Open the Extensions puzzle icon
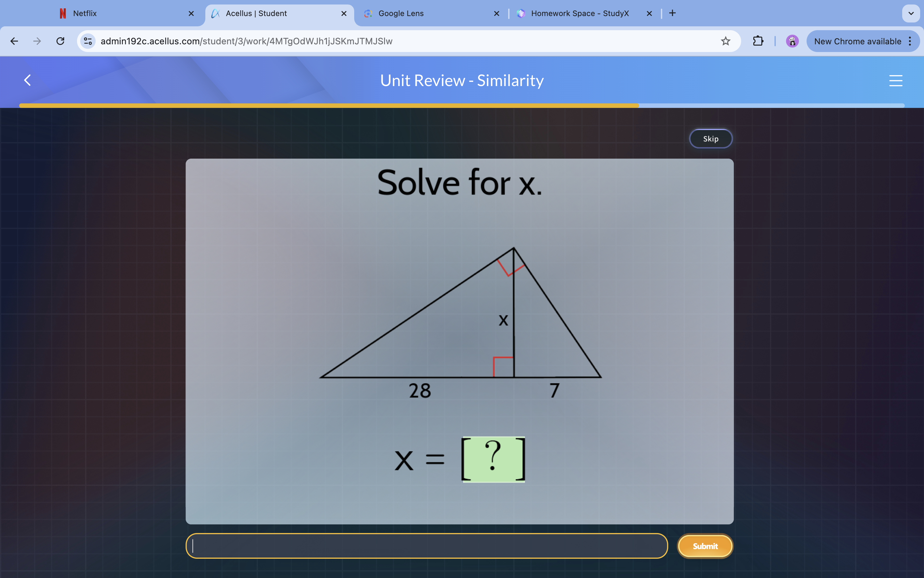 click(x=758, y=41)
